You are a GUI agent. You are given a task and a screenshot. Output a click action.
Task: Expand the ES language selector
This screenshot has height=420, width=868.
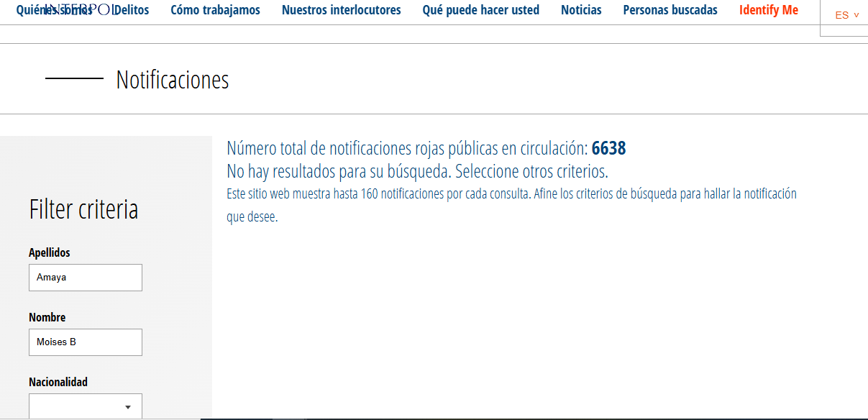pyautogui.click(x=846, y=15)
